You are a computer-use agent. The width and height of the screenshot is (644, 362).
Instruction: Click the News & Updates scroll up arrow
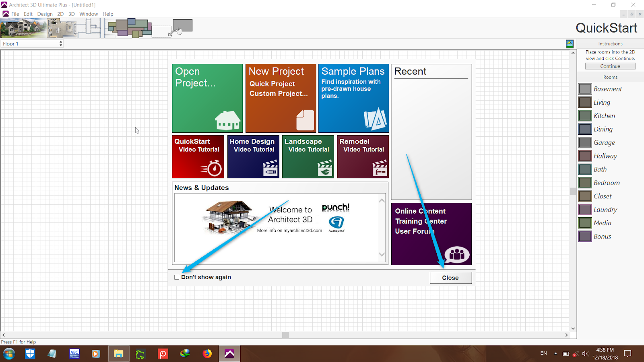coord(382,200)
